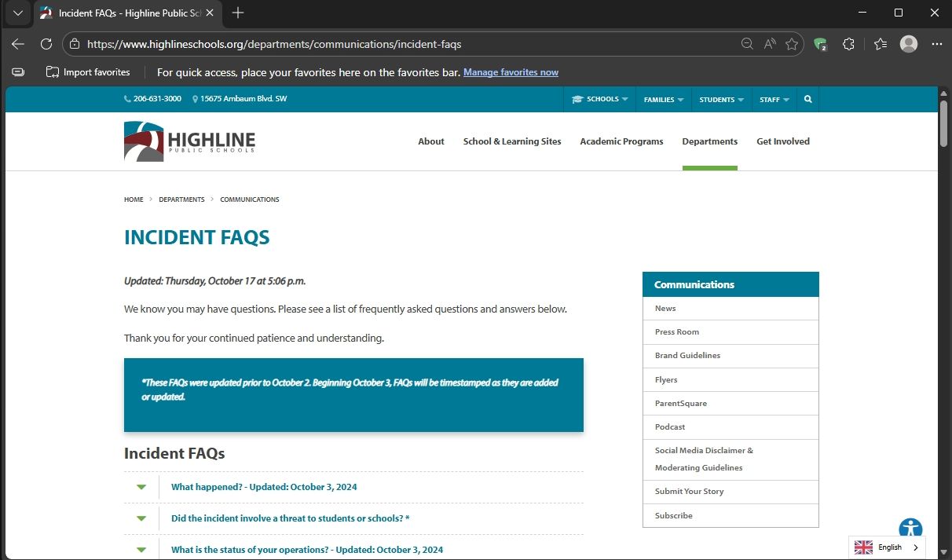This screenshot has width=952, height=560.
Task: Open the browser profile avatar
Action: (909, 44)
